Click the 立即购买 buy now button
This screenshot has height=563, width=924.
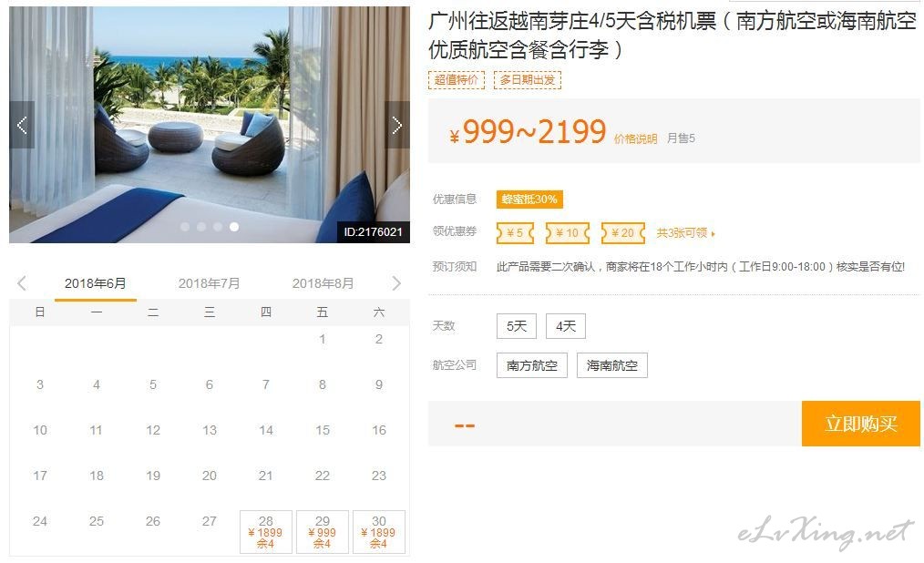click(x=861, y=424)
